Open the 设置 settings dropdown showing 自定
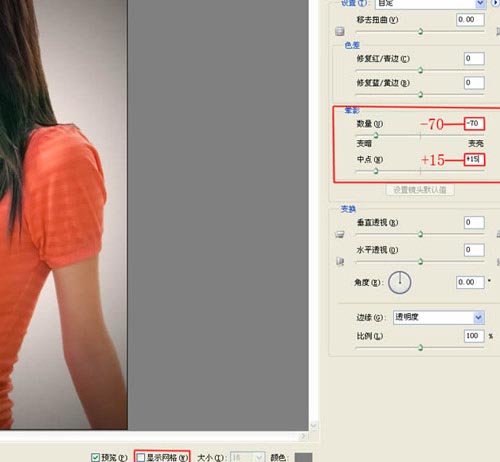Viewport: 500px width, 462px height. tap(430, 3)
